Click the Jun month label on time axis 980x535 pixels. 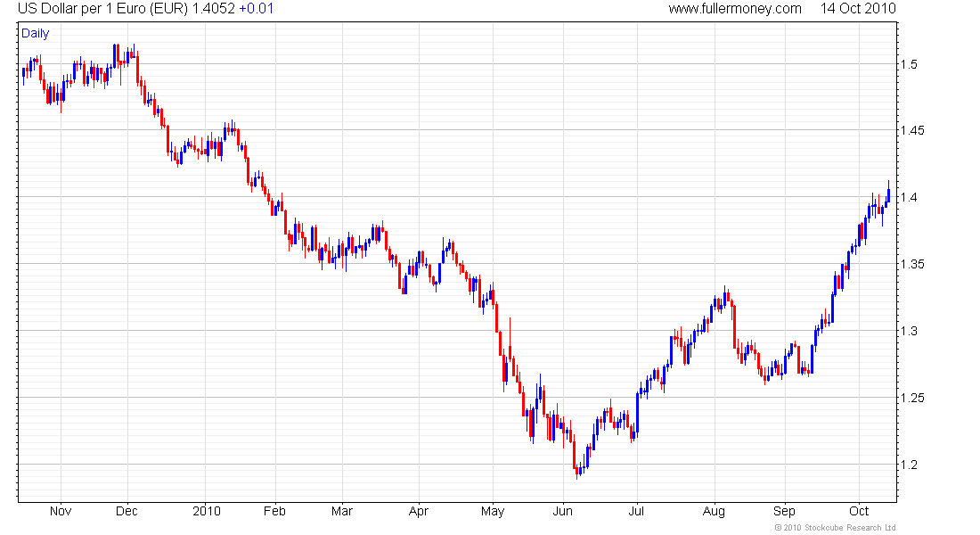562,511
